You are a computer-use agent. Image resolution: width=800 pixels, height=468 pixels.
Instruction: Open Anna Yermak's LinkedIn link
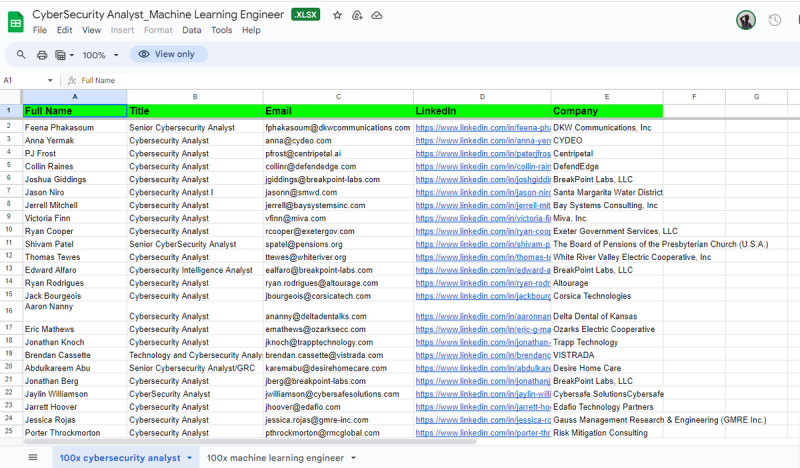click(x=483, y=140)
